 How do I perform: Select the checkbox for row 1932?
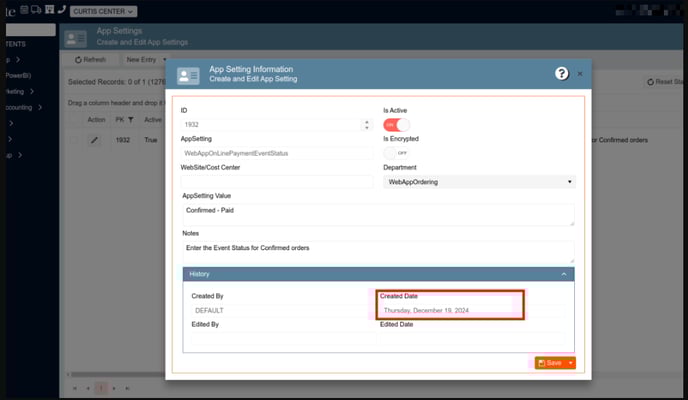[74, 140]
